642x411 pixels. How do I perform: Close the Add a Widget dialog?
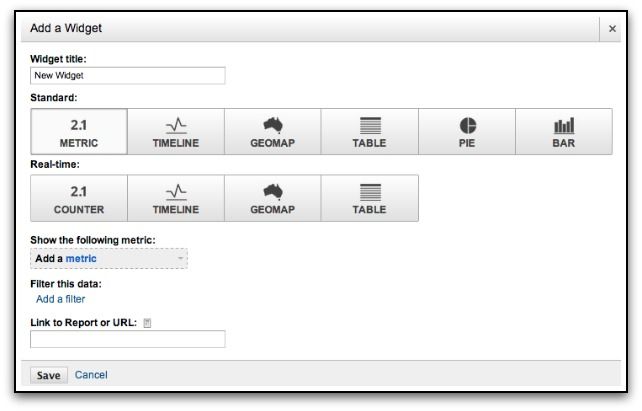point(612,29)
